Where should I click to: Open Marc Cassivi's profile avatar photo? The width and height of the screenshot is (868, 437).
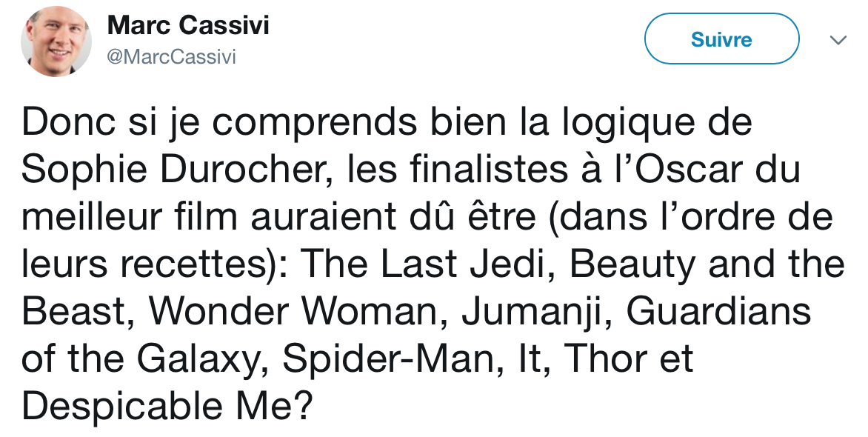(x=56, y=41)
